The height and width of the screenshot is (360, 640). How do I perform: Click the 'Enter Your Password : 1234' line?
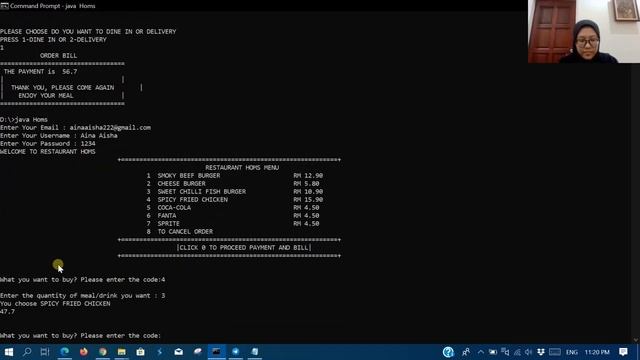(x=48, y=144)
